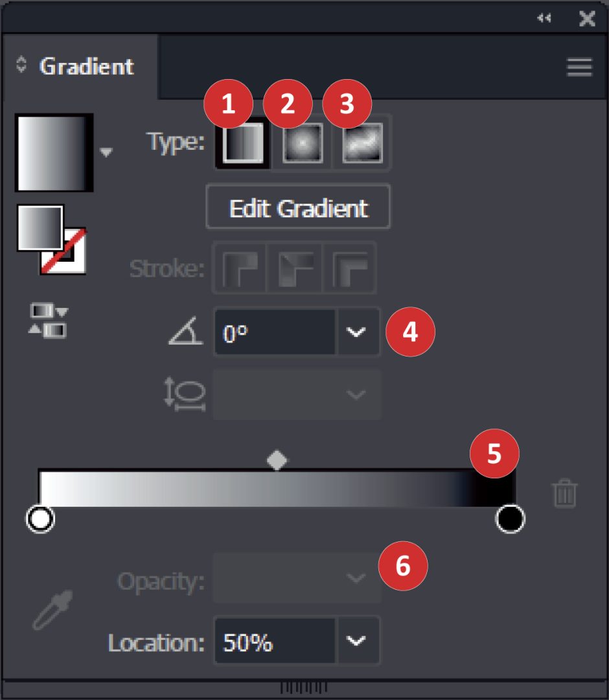Collapse the panel with the double arrows
Viewport: 609px width, 700px height.
[544, 18]
